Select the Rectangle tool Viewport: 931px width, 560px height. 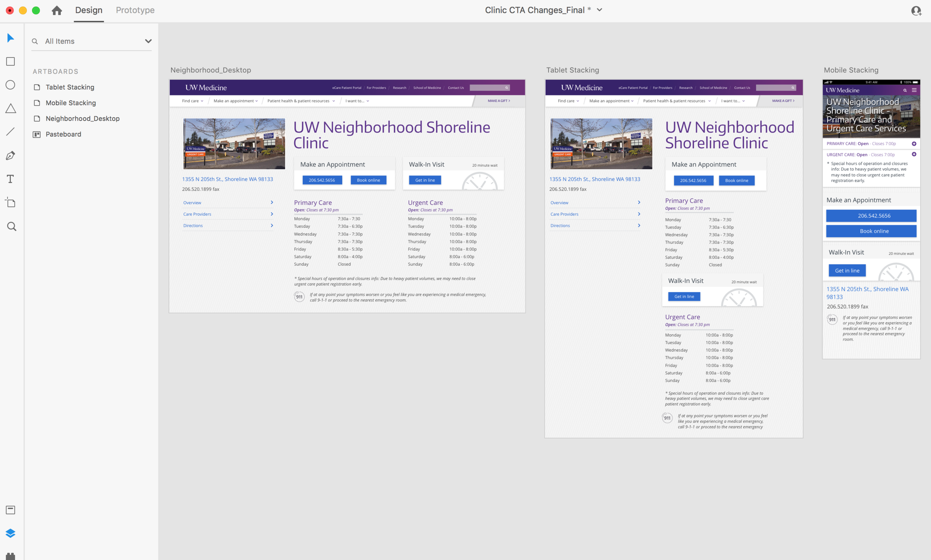coord(10,61)
